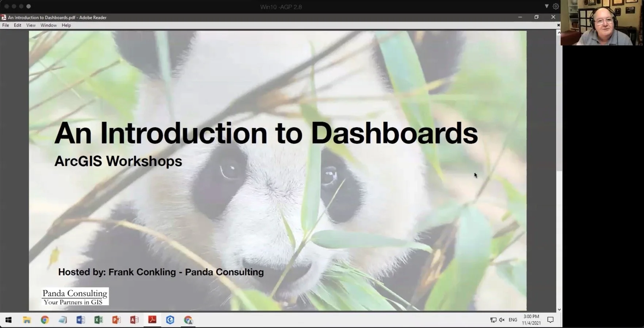The height and width of the screenshot is (328, 644).
Task: Open the Window menu
Action: point(49,25)
